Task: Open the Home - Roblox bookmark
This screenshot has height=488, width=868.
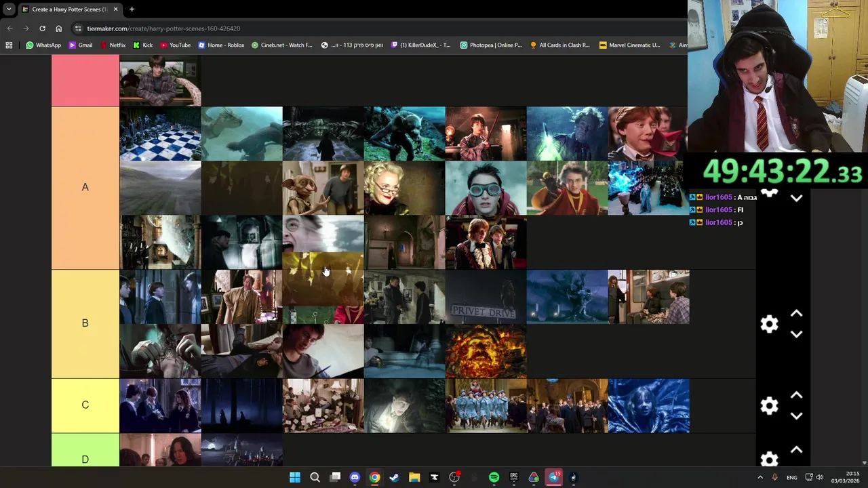Action: point(220,45)
